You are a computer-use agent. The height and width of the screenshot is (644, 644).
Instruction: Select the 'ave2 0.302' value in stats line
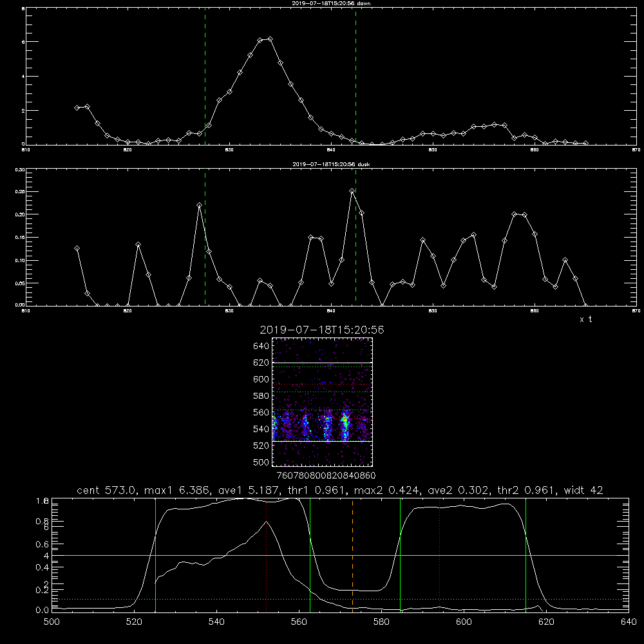[x=459, y=490]
